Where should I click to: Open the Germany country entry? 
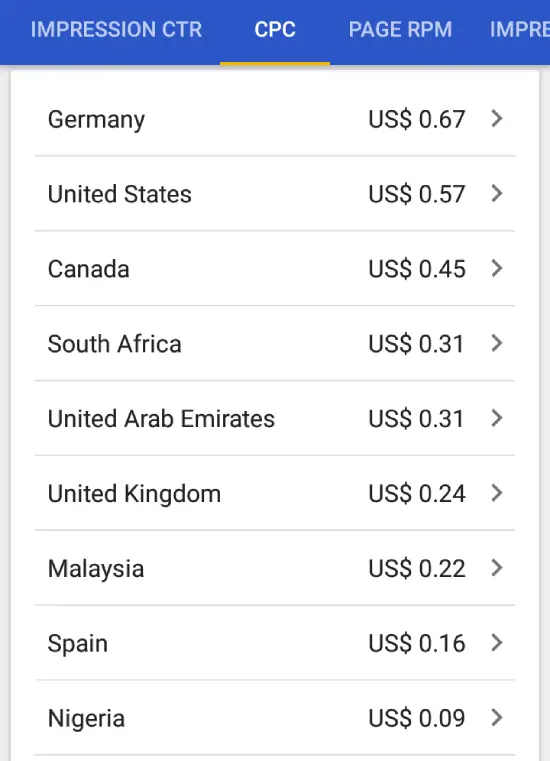[x=275, y=119]
